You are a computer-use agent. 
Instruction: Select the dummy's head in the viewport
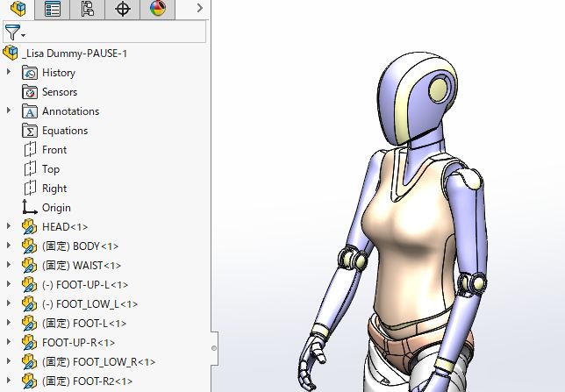(x=416, y=99)
